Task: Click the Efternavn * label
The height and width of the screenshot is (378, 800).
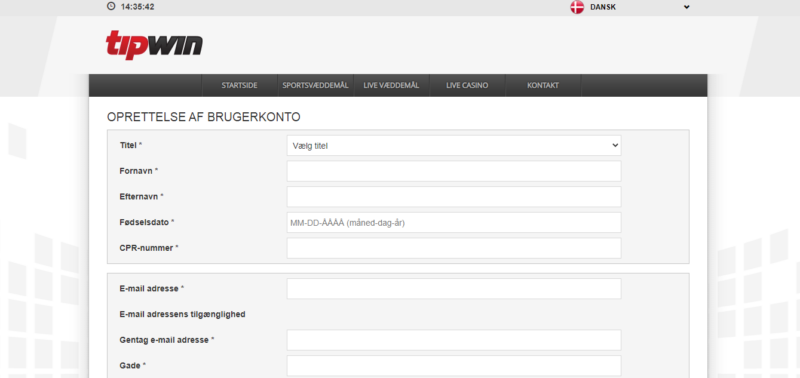Action: pyautogui.click(x=141, y=196)
